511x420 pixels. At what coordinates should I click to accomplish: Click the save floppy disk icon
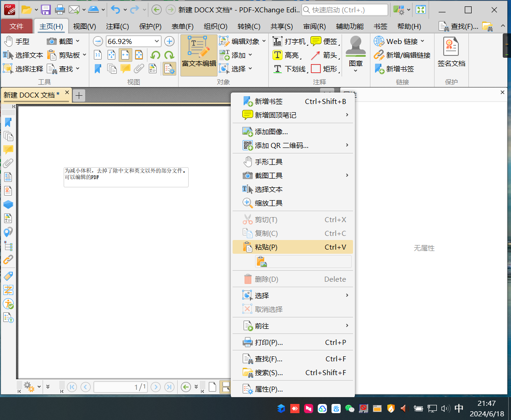pyautogui.click(x=46, y=10)
